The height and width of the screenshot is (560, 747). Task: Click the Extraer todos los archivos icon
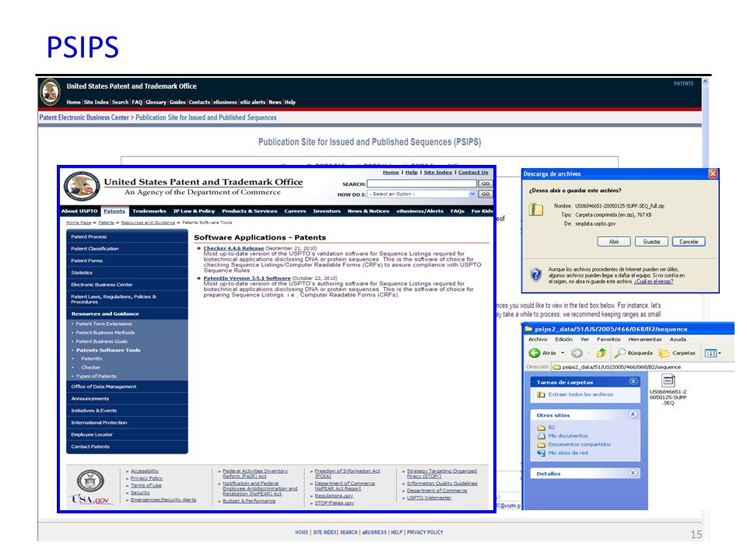(542, 394)
